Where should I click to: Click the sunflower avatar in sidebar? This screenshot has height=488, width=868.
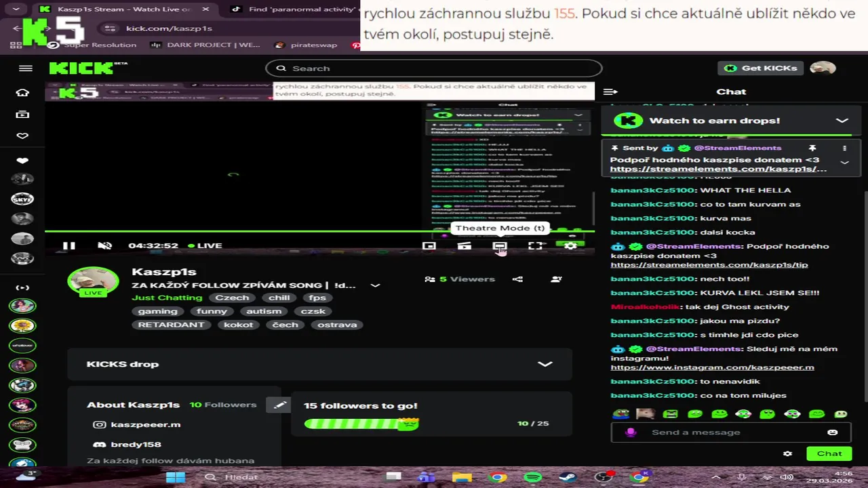pos(22,326)
